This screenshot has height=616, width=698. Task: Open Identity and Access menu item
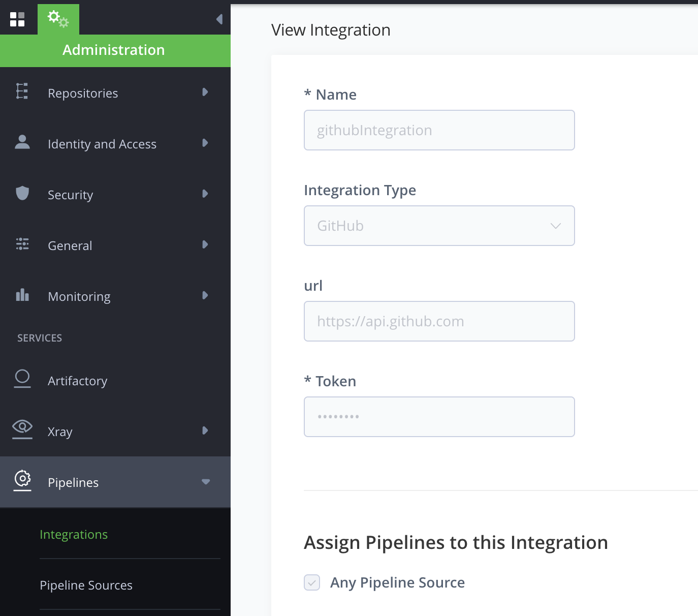click(x=115, y=143)
